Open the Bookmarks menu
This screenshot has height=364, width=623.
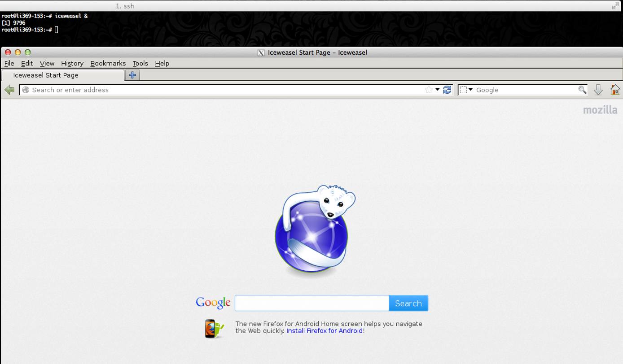[108, 63]
